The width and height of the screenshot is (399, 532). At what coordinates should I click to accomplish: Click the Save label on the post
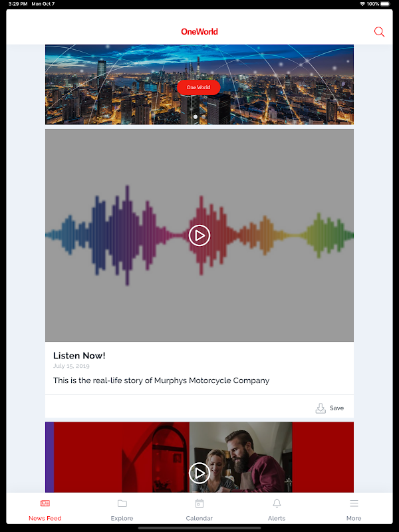click(336, 408)
